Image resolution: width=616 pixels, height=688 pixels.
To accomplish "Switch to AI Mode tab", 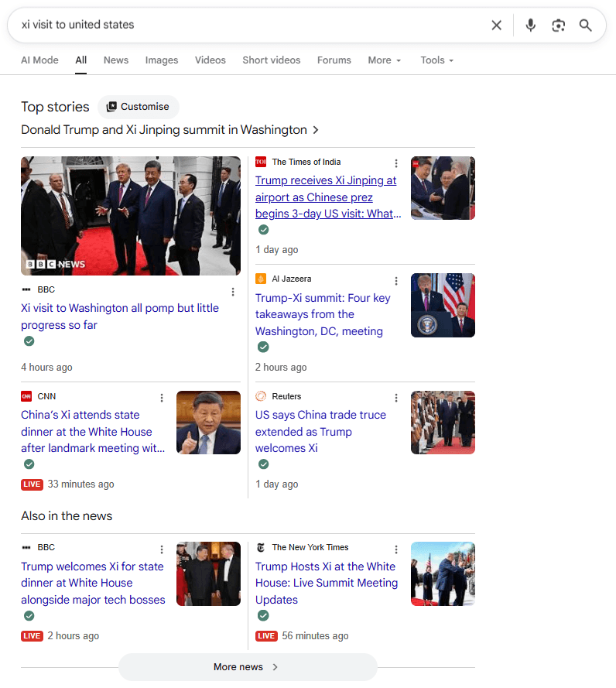I will (39, 60).
